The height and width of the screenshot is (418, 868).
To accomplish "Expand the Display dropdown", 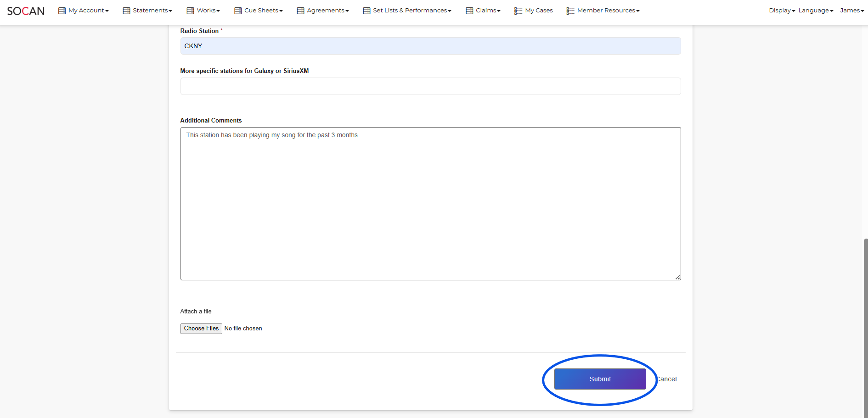I will tap(782, 11).
